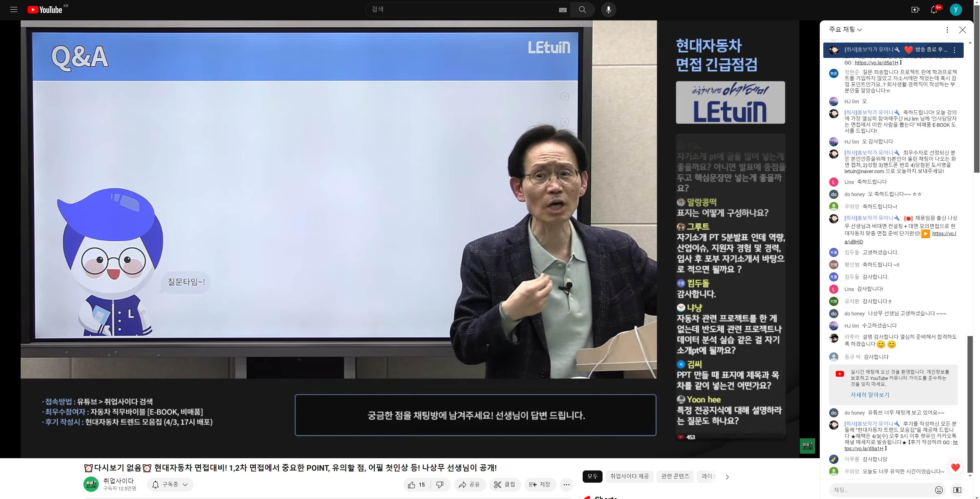Click the chat panel scrollbar

[x=970, y=404]
